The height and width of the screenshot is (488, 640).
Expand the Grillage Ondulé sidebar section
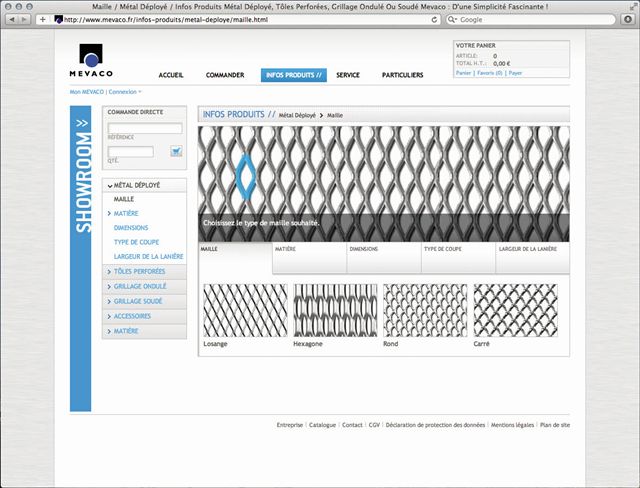144,286
